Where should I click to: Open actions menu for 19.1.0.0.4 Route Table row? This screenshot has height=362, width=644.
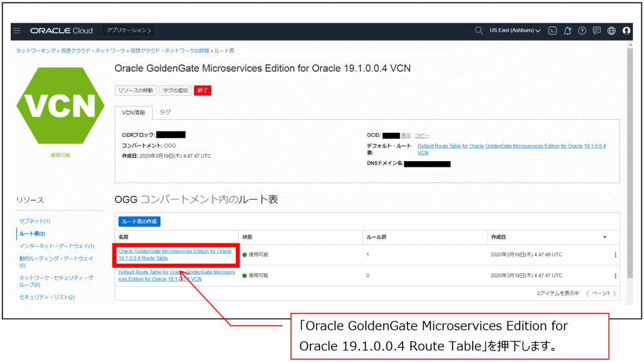(615, 255)
